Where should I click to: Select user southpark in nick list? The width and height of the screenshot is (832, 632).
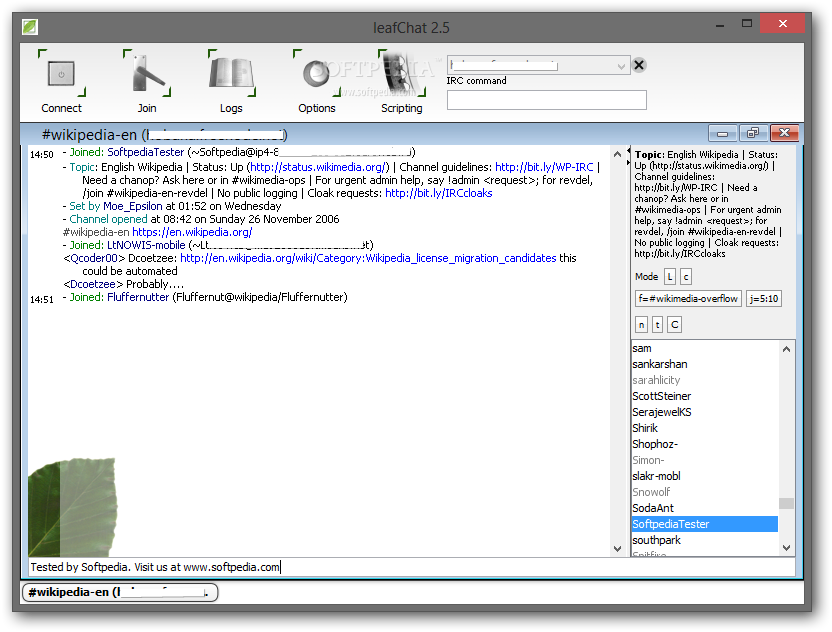pos(705,540)
